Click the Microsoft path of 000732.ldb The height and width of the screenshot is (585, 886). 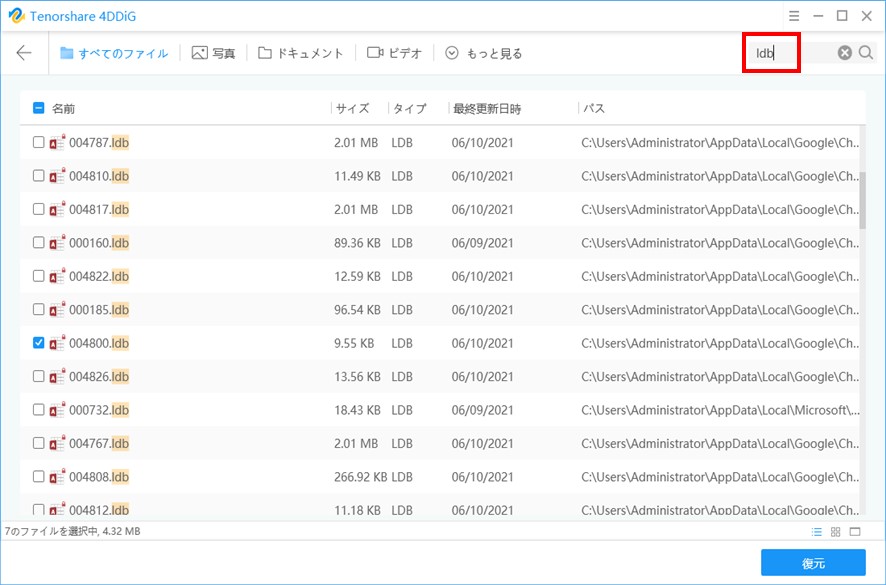coord(720,410)
